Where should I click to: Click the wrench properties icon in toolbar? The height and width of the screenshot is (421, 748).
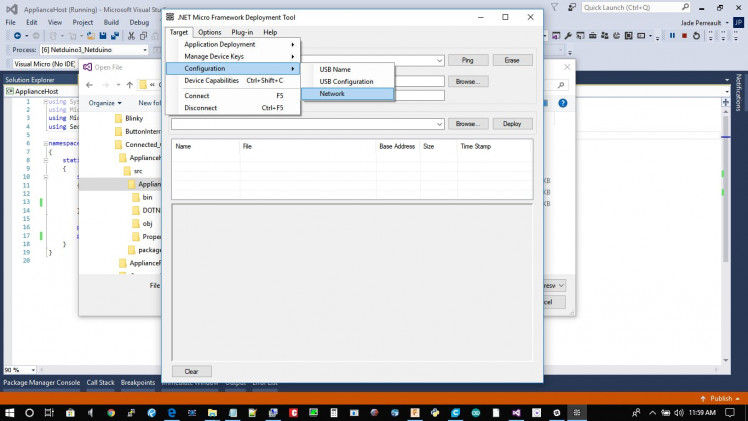coord(568,36)
